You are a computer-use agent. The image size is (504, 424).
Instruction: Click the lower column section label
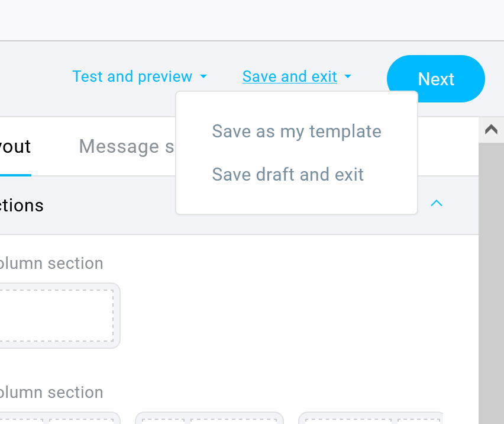pyautogui.click(x=51, y=392)
